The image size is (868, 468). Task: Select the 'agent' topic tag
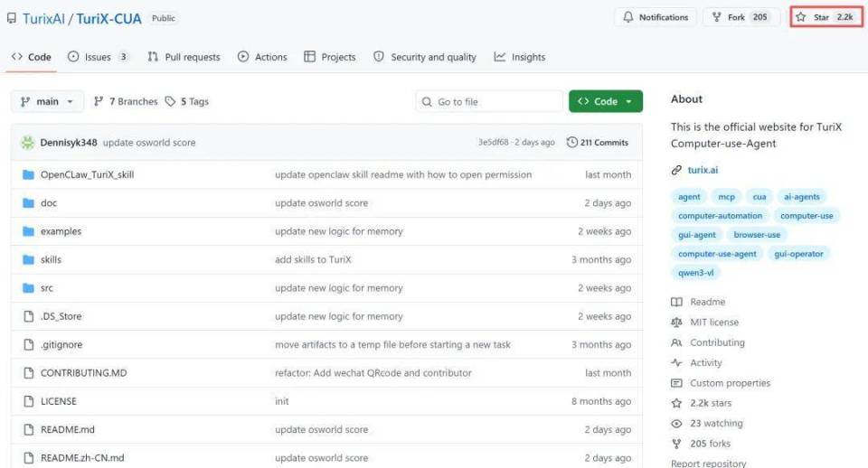[689, 196]
